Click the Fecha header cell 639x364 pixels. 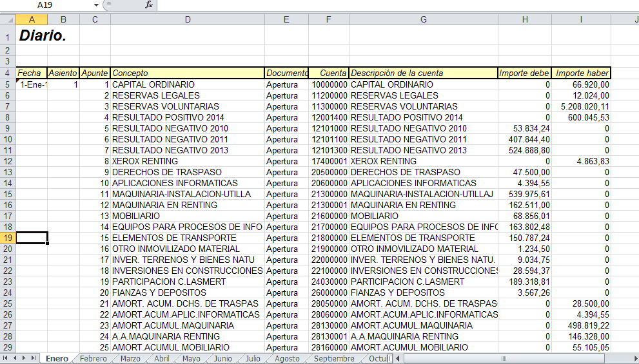coord(32,73)
